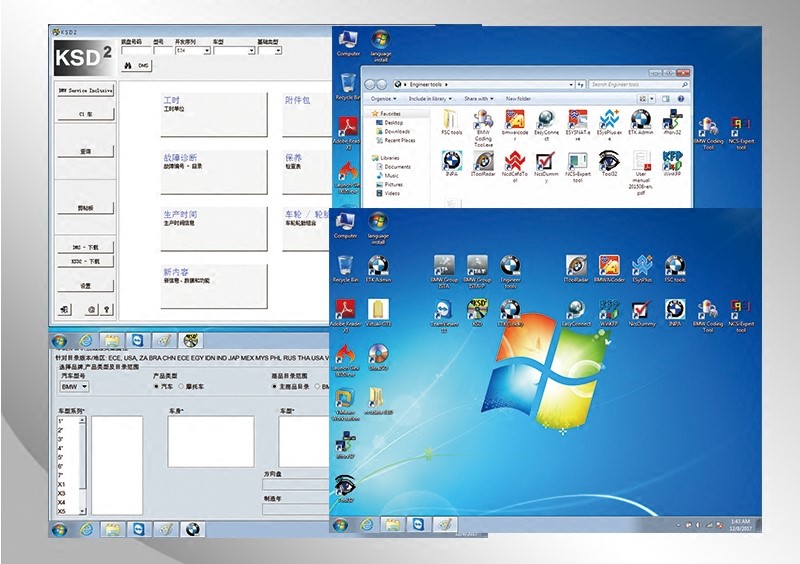Screen dimensions: 800x564
Task: Select the 汽车 product type radio button
Action: pyautogui.click(x=157, y=386)
